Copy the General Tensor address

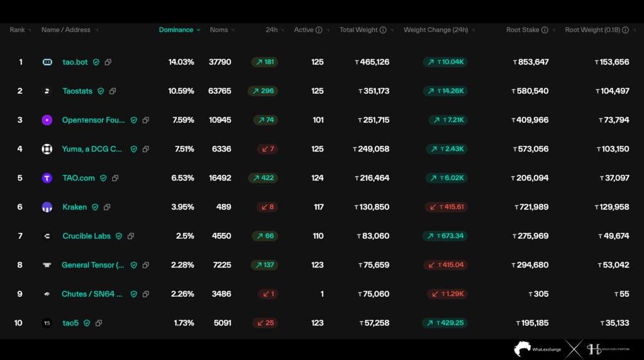[x=145, y=265]
